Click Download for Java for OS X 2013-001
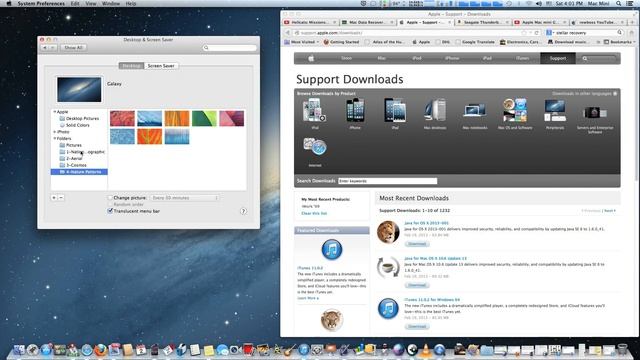 click(417, 244)
